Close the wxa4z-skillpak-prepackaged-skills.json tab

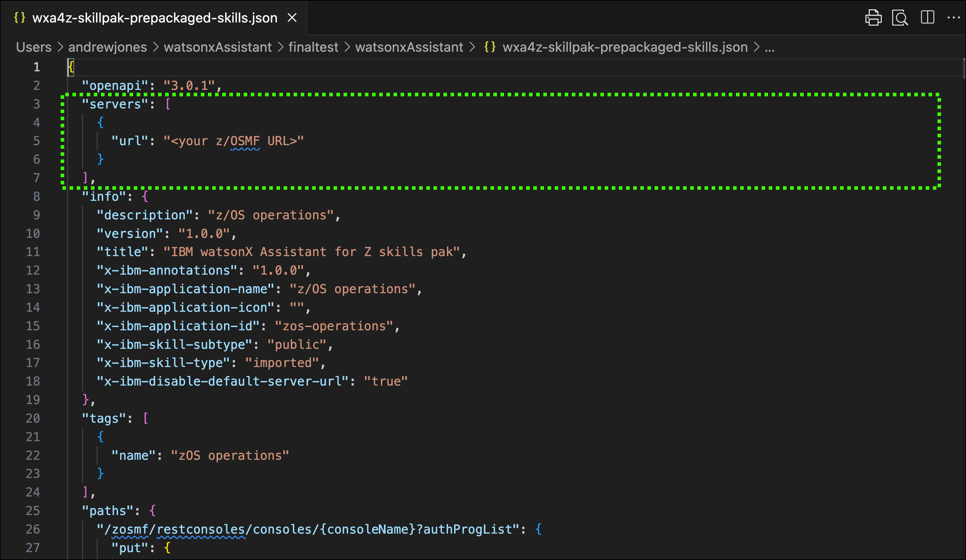tap(292, 17)
